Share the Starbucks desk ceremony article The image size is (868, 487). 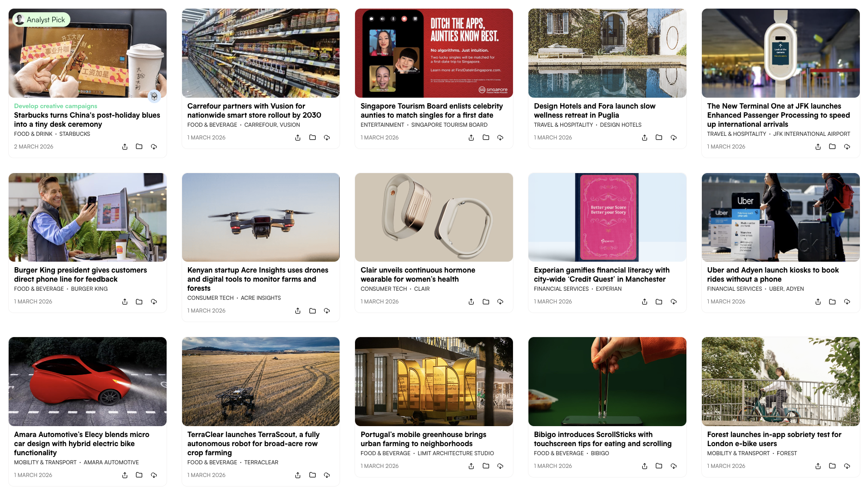point(125,147)
